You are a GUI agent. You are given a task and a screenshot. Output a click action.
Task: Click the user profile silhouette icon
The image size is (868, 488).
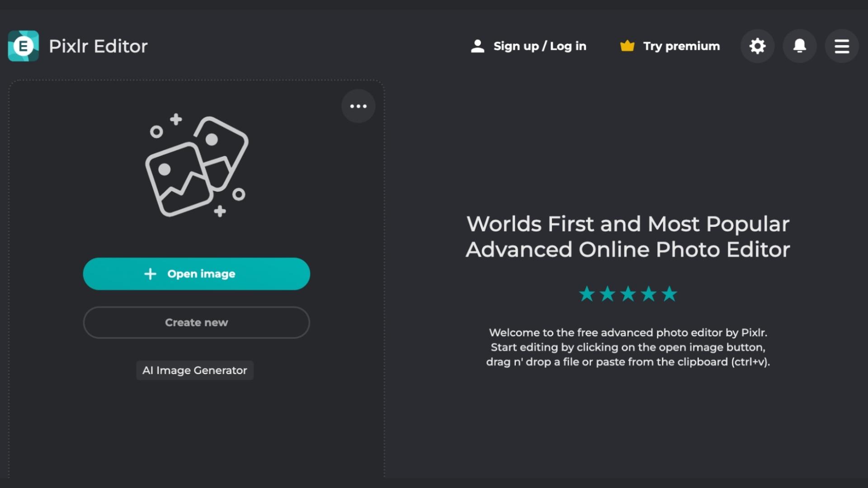(x=477, y=46)
